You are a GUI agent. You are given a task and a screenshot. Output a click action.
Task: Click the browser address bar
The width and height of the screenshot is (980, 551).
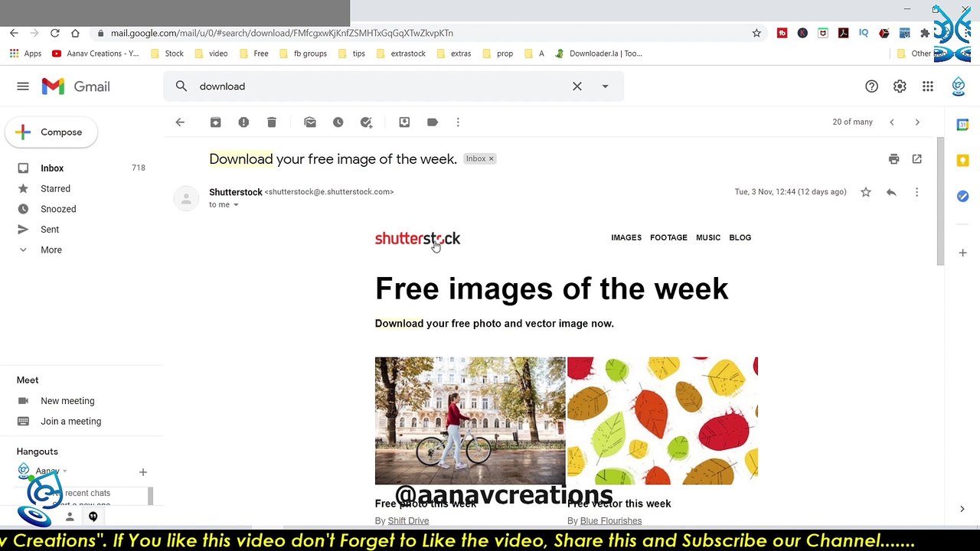click(x=421, y=33)
